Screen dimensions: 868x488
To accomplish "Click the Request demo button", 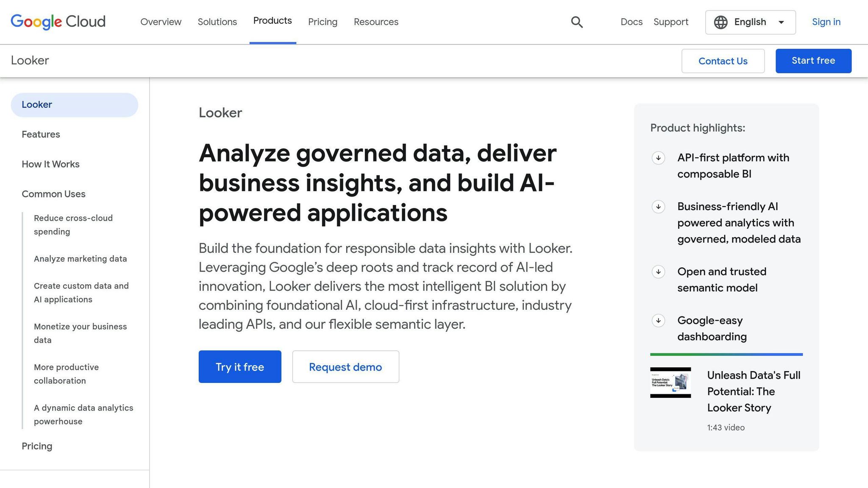I will click(x=345, y=367).
